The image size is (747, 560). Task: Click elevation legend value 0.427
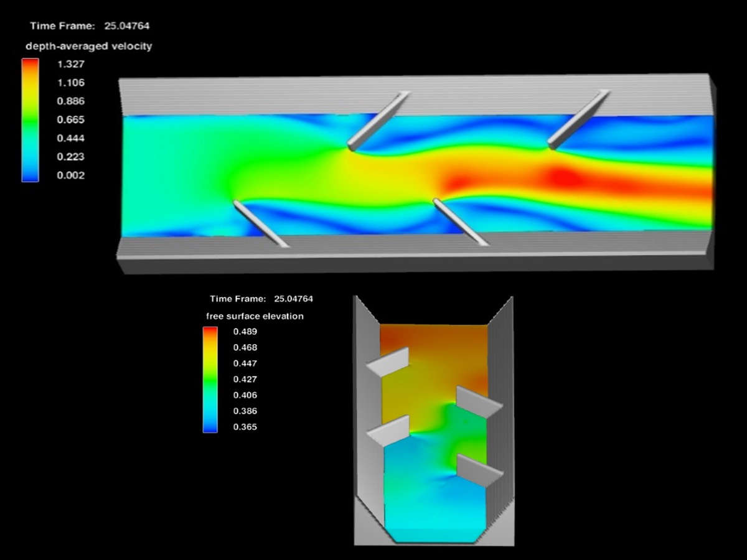coord(245,380)
